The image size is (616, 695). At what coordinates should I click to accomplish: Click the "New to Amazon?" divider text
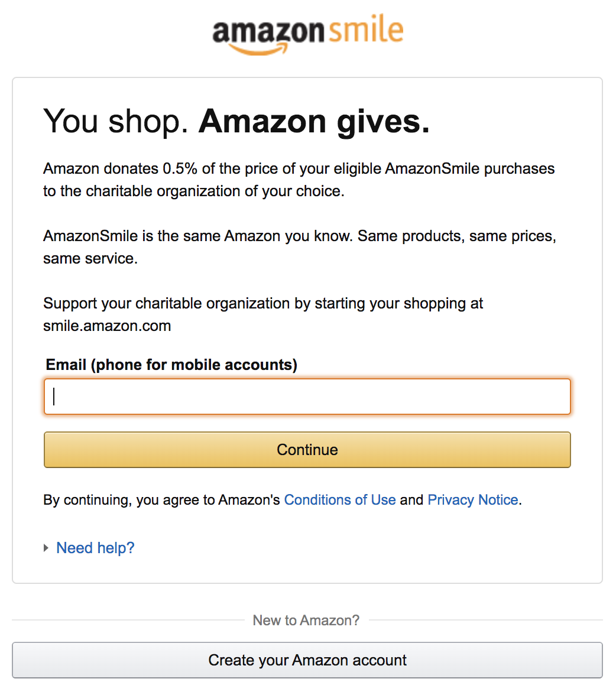[x=306, y=621]
